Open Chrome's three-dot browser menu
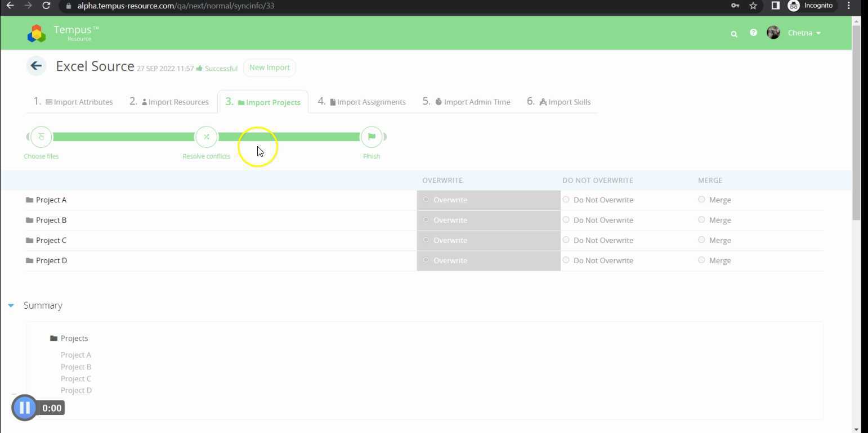 click(x=848, y=6)
